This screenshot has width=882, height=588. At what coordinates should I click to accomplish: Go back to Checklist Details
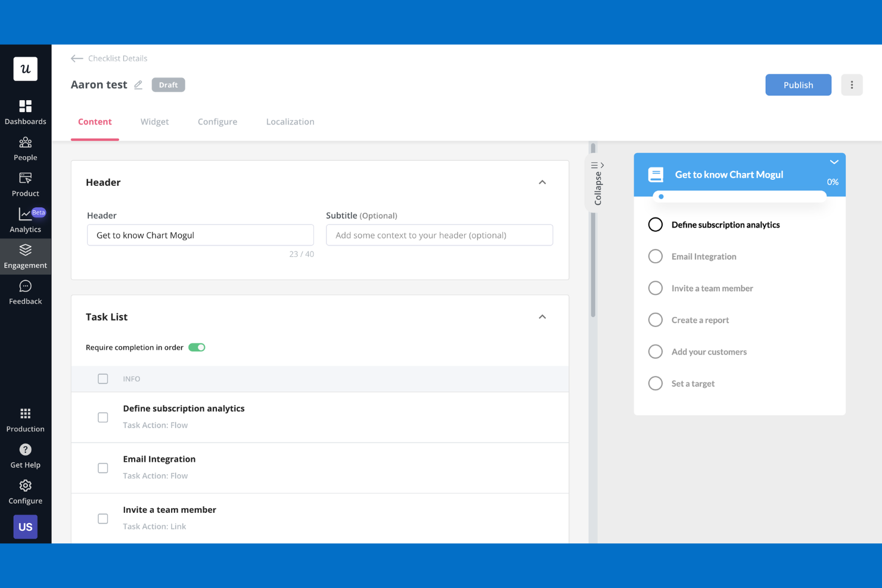pyautogui.click(x=109, y=58)
